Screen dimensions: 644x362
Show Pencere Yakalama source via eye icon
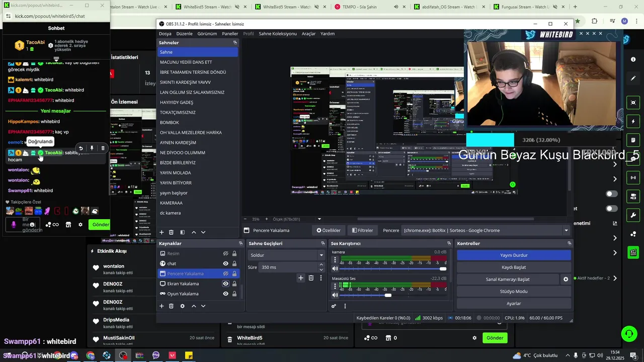pos(225,274)
